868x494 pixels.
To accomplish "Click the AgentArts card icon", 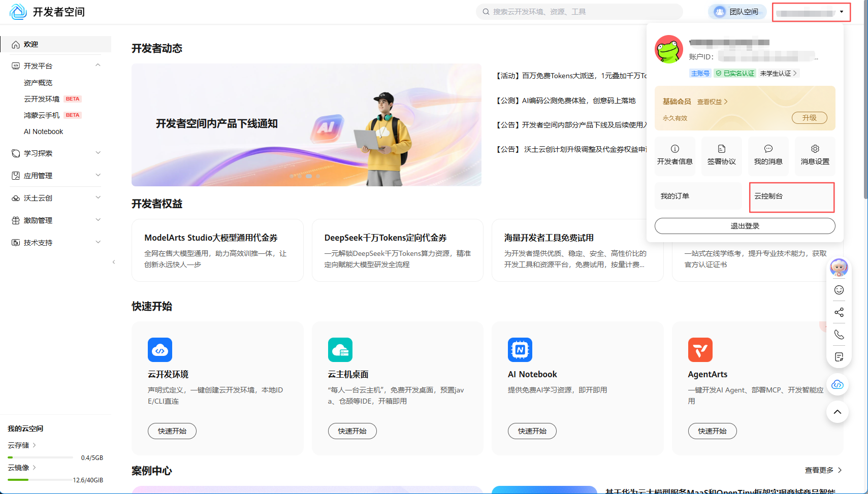I will click(700, 350).
